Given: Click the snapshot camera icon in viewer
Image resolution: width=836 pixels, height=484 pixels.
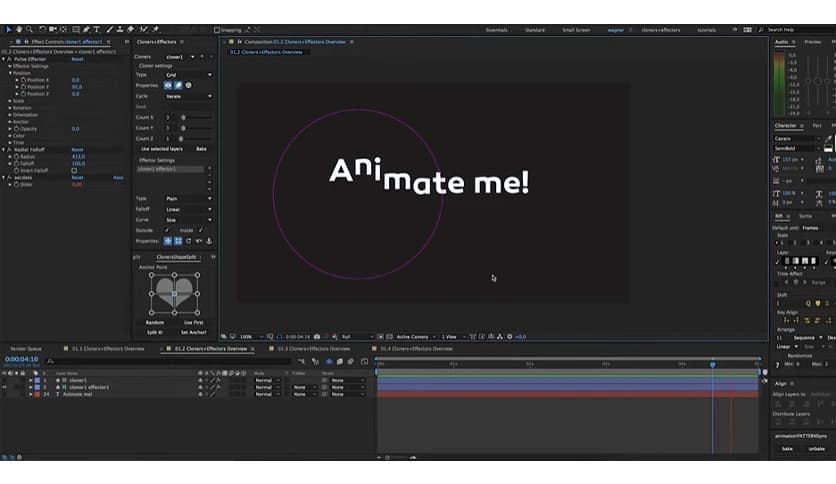Looking at the screenshot, I should pyautogui.click(x=317, y=337).
